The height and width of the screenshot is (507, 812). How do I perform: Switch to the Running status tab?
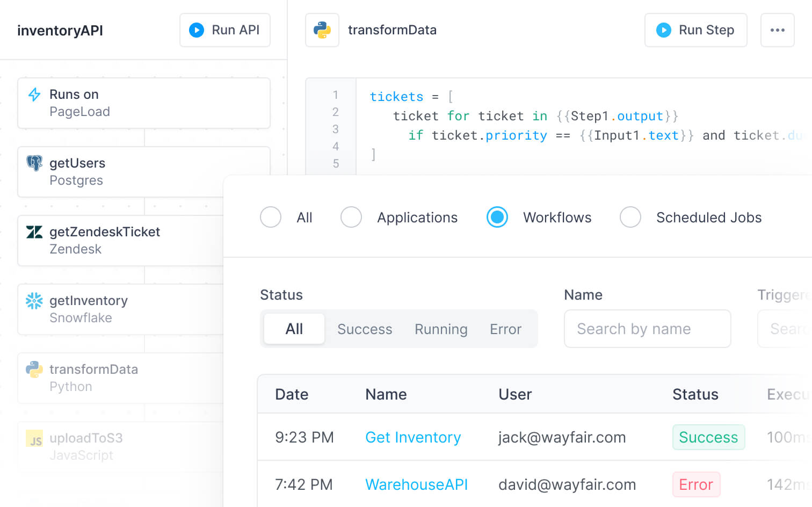[x=440, y=329]
